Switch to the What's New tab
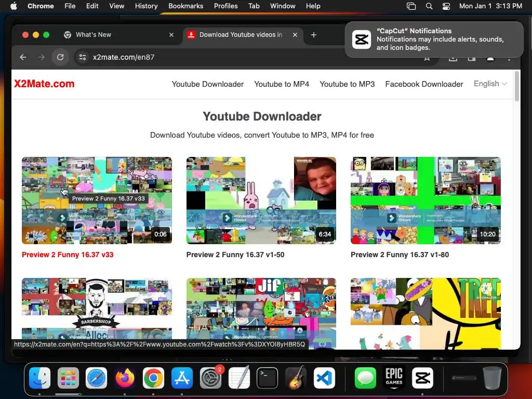This screenshot has width=532, height=399. 119,35
